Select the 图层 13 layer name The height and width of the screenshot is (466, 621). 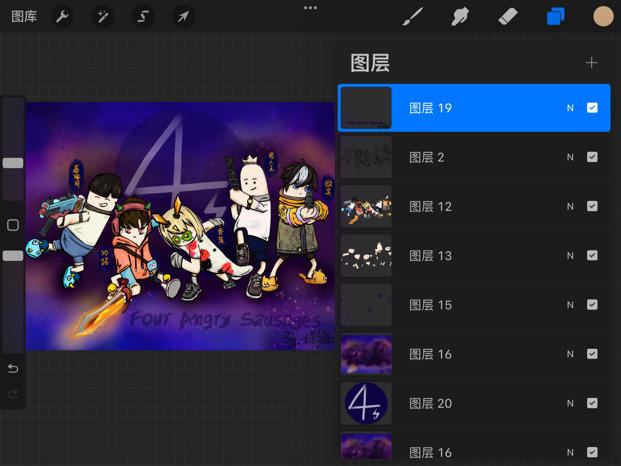coord(431,256)
